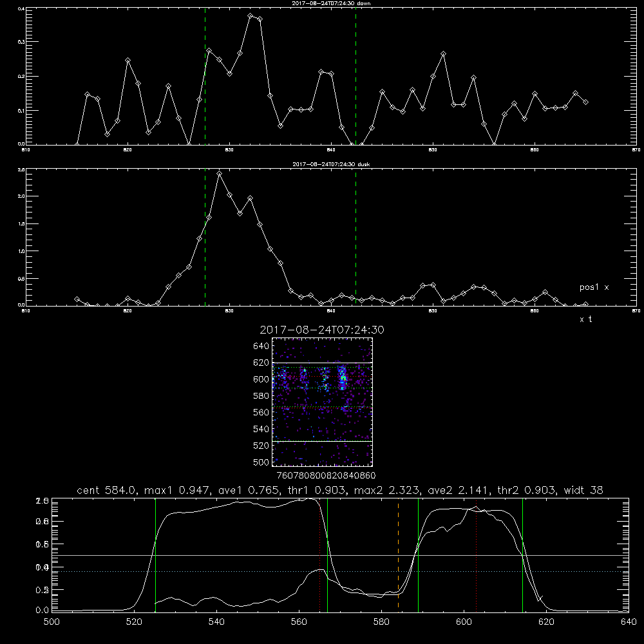The width and height of the screenshot is (644, 644).
Task: Click bottom plot x-axis label 620
Action: [546, 622]
